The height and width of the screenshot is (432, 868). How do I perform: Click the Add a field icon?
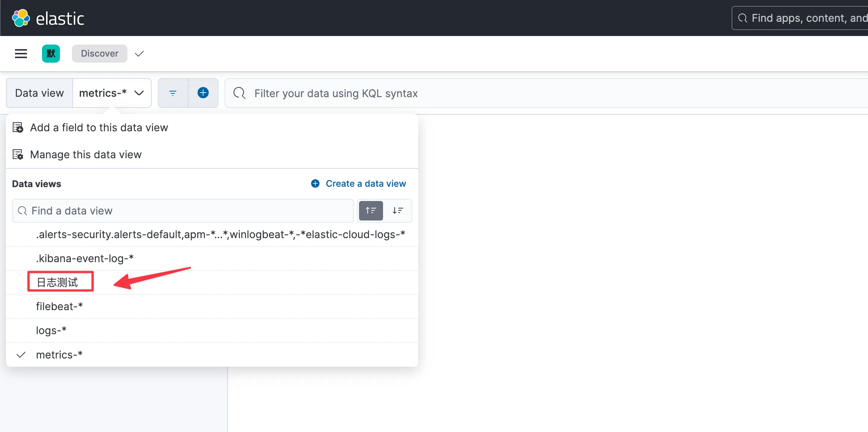click(x=18, y=127)
